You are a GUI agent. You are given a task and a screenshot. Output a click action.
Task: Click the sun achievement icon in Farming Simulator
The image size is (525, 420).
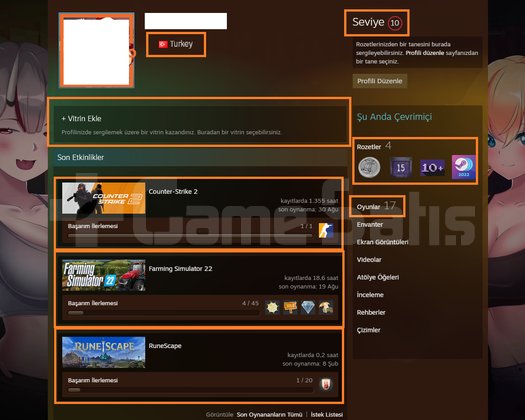pos(273,307)
